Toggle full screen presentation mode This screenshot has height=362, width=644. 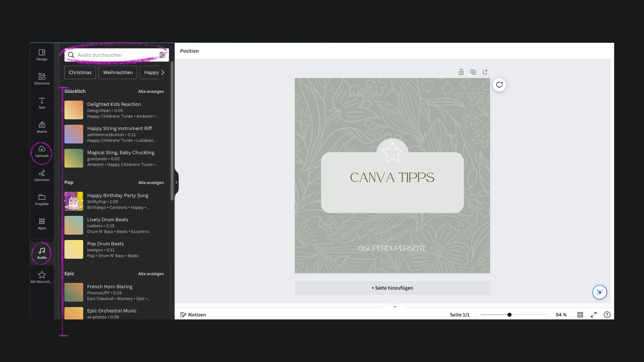[x=594, y=314]
